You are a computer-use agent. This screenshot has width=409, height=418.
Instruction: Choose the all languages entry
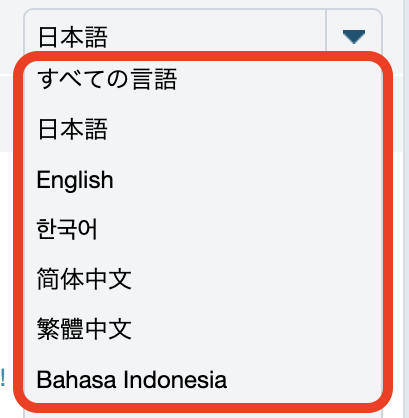click(203, 79)
